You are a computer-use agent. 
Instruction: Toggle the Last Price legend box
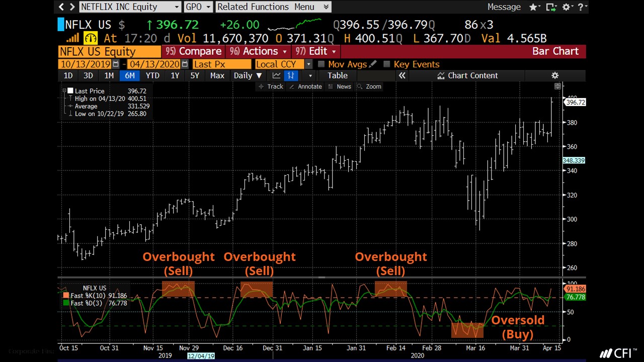[x=70, y=91]
